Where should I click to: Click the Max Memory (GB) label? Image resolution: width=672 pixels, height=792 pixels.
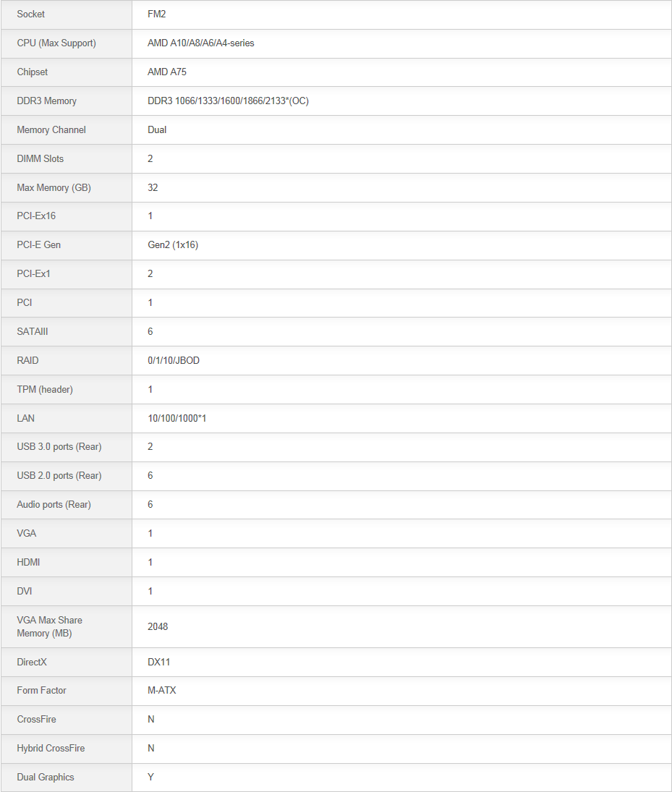(54, 187)
